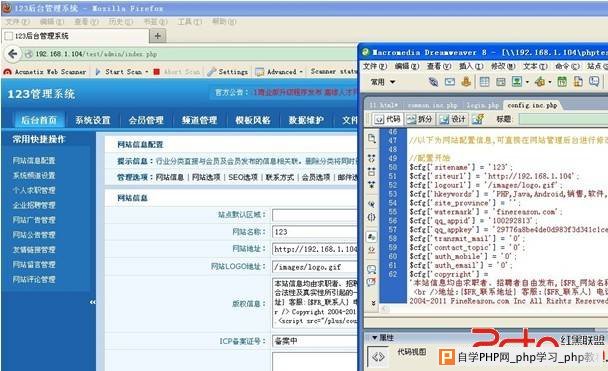
Task: Open the Start Scan dropdown arrow
Action: [x=147, y=72]
